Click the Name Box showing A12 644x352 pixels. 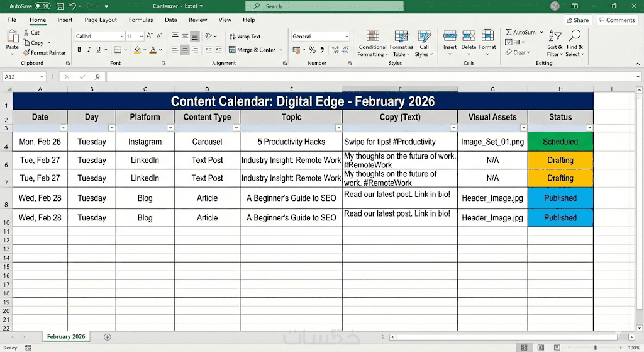pos(23,76)
